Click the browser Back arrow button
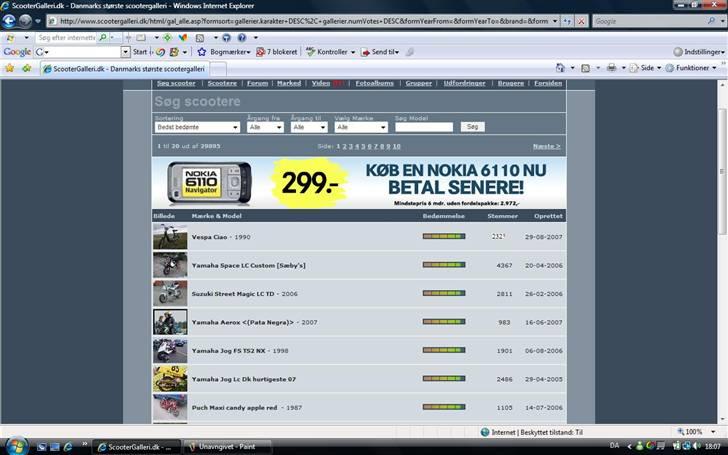The height and width of the screenshot is (455, 728). coord(10,20)
